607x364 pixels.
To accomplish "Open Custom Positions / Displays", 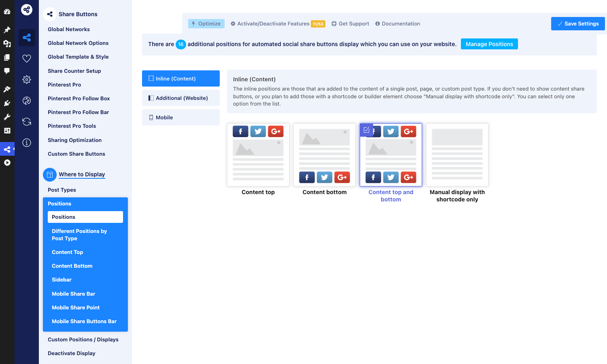I will (83, 339).
